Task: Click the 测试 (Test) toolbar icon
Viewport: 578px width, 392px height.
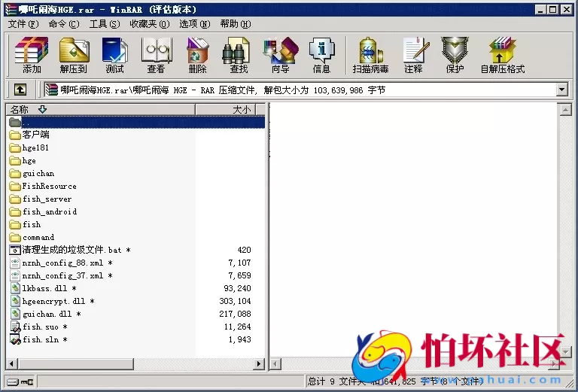Action: click(x=114, y=55)
